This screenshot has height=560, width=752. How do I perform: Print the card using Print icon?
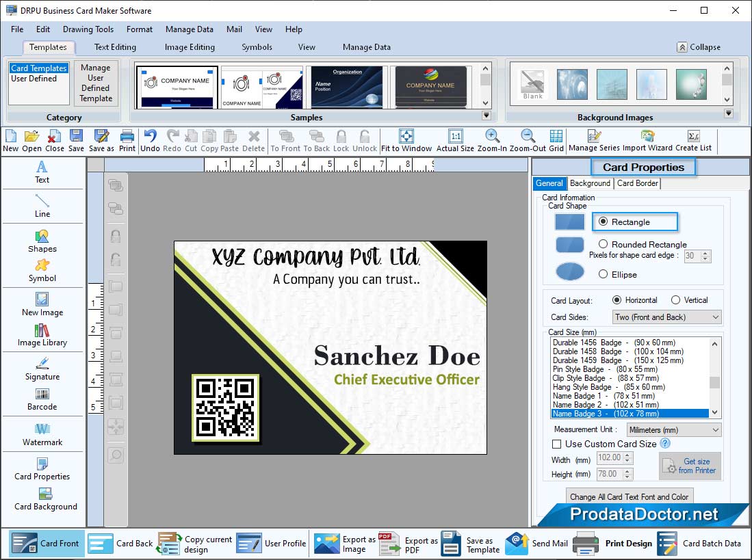127,142
